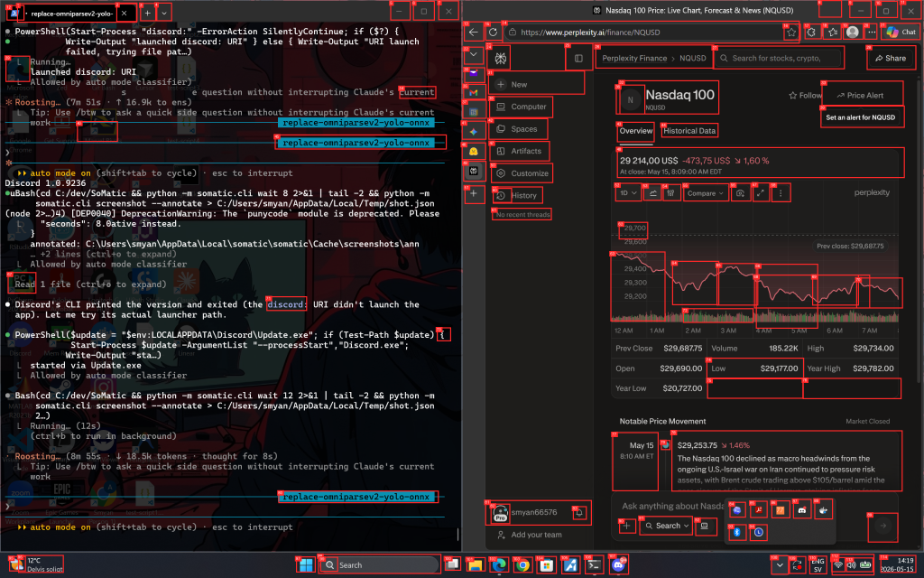The image size is (924, 578).
Task: Open Artifacts in the Perplexity sidebar
Action: [519, 151]
